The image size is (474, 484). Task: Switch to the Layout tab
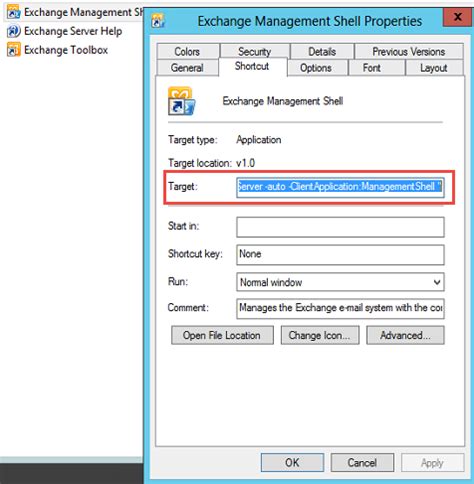pyautogui.click(x=434, y=68)
